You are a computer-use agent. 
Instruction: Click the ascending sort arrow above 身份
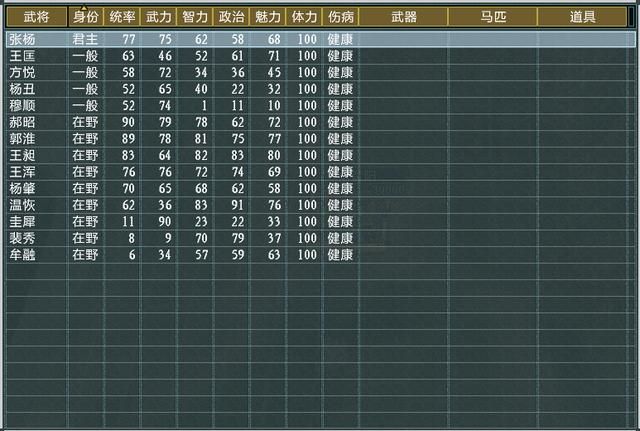tap(84, 8)
